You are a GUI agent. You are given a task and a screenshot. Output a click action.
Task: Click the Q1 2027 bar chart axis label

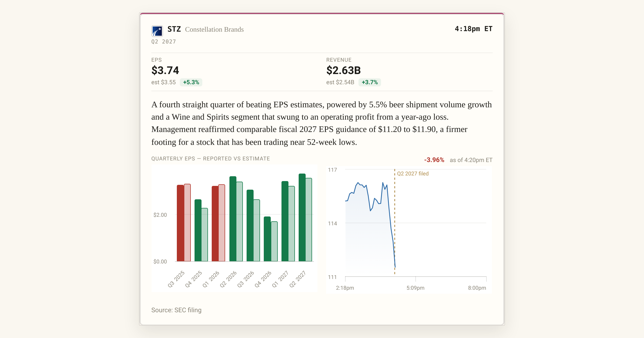pyautogui.click(x=280, y=279)
